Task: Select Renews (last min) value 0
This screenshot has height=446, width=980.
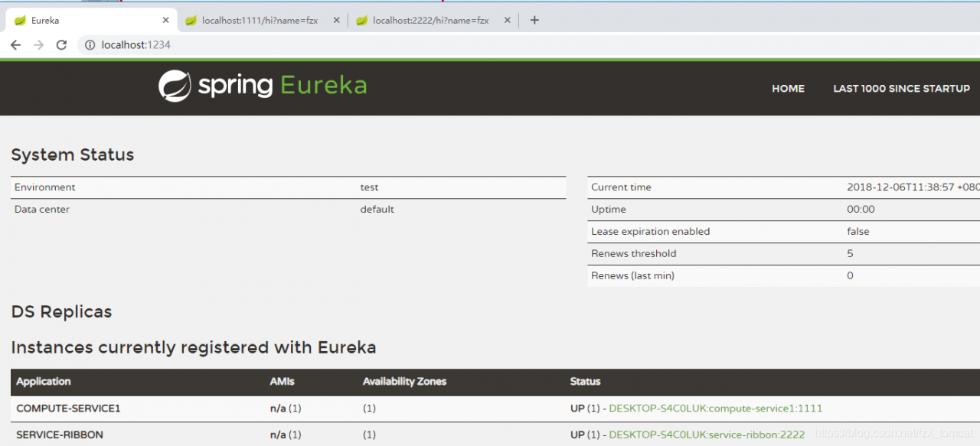Action: [850, 276]
